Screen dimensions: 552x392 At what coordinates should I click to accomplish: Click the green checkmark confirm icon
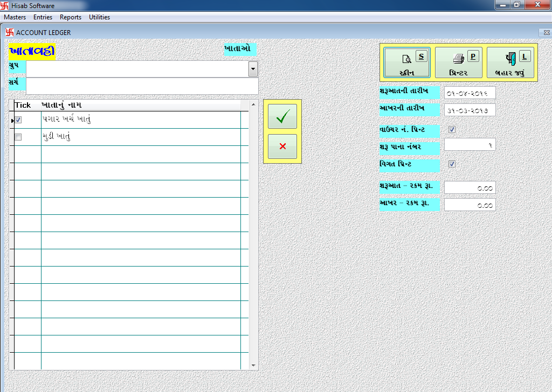tap(282, 116)
